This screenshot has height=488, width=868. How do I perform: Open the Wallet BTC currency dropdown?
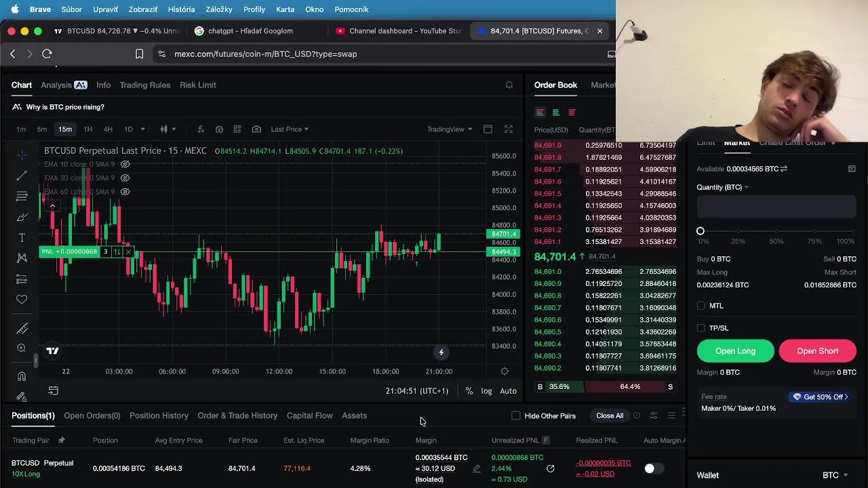pyautogui.click(x=835, y=475)
